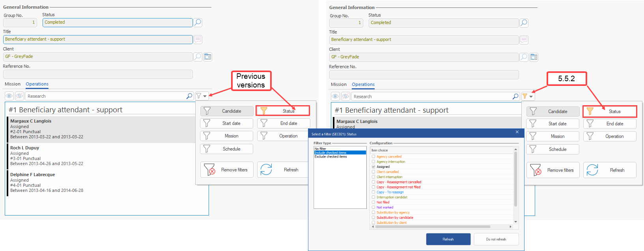Click End date filter in 5.5.2 panel
The width and height of the screenshot is (644, 251).
coord(610,124)
